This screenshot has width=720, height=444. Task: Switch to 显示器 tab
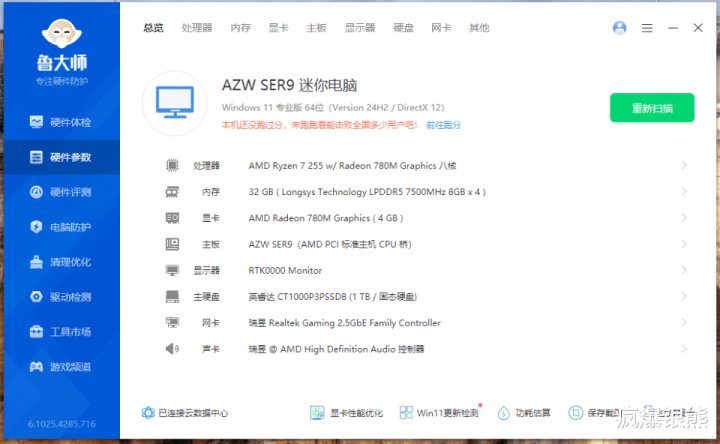coord(360,28)
